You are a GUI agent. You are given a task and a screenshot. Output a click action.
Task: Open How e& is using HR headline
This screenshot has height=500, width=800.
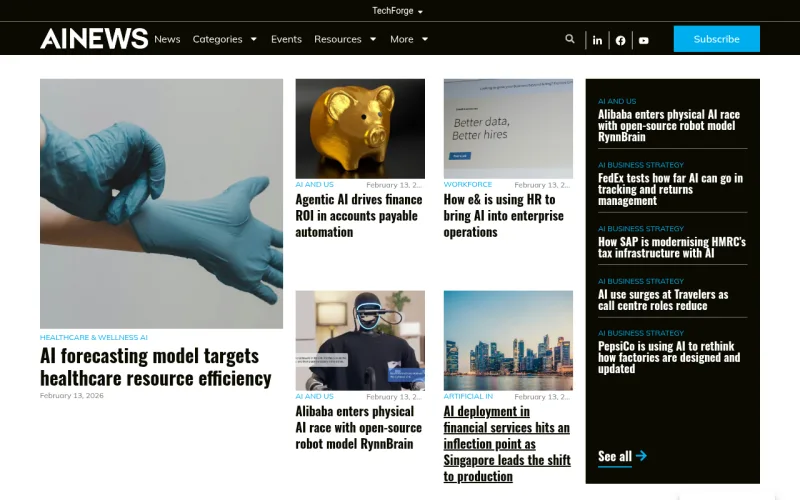[x=504, y=215]
